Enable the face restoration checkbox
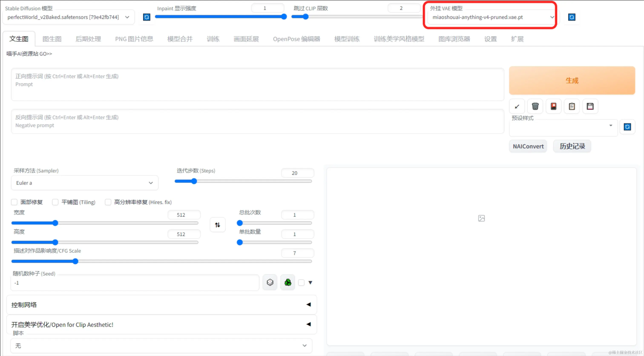Image resolution: width=644 pixels, height=356 pixels. tap(14, 202)
